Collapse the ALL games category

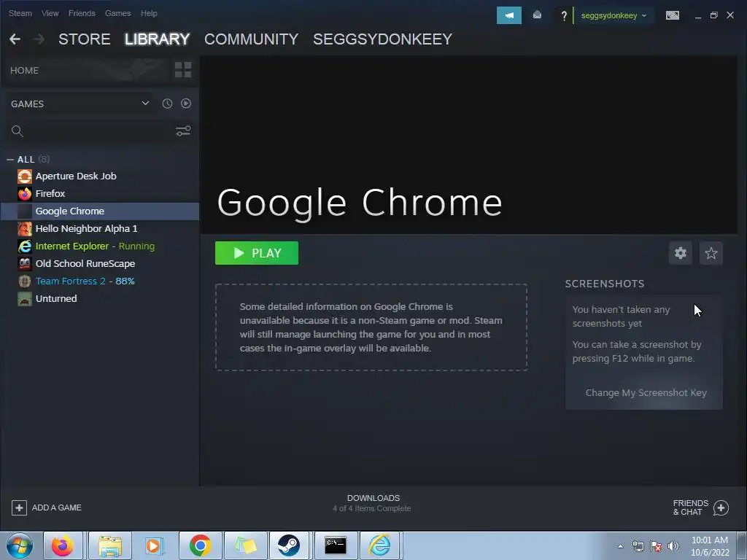pos(10,160)
